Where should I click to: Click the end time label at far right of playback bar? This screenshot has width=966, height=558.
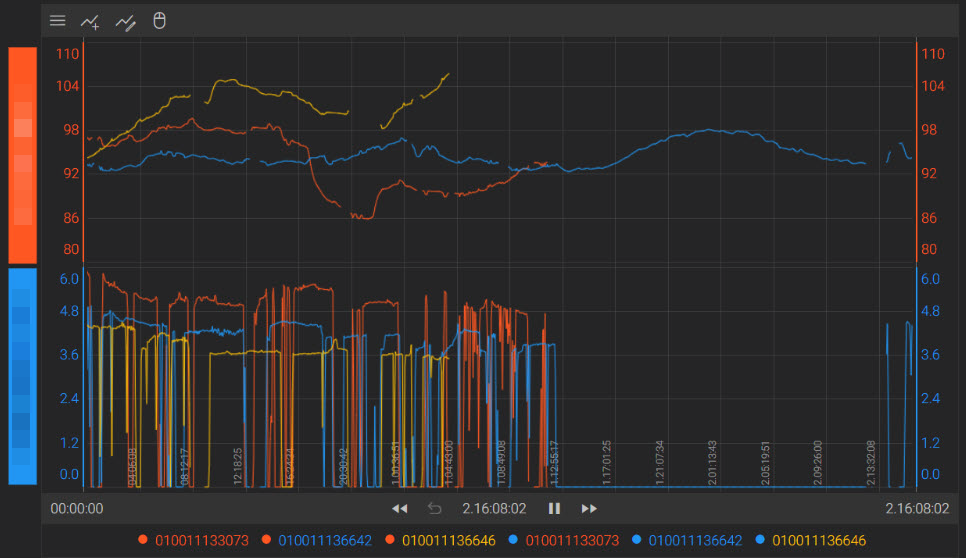tap(917, 509)
